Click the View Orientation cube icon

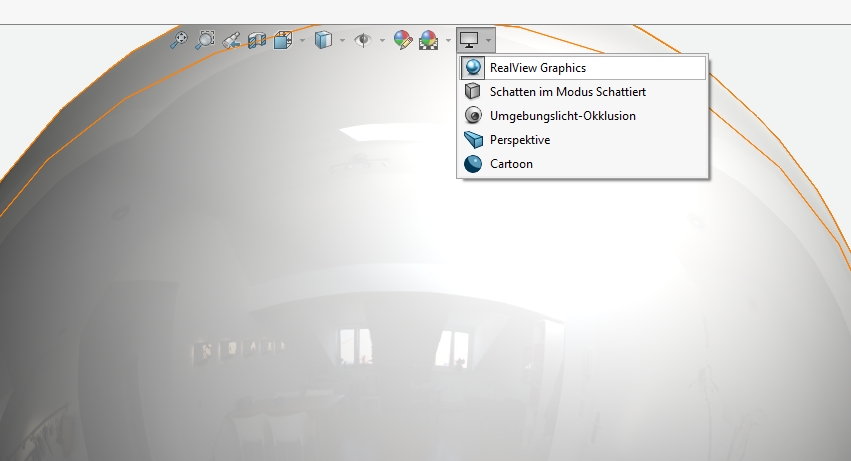(283, 40)
